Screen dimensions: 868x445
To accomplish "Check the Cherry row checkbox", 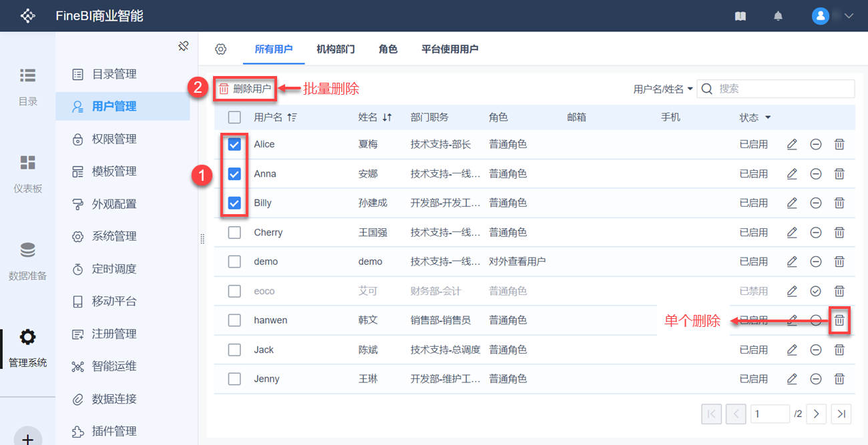I will click(x=234, y=232).
